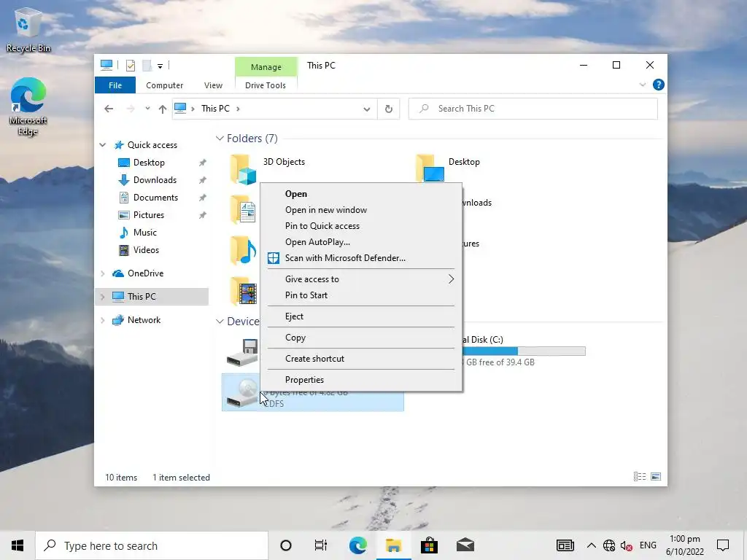Select the 3D Objects folder
The width and height of the screenshot is (747, 560).
(267, 168)
